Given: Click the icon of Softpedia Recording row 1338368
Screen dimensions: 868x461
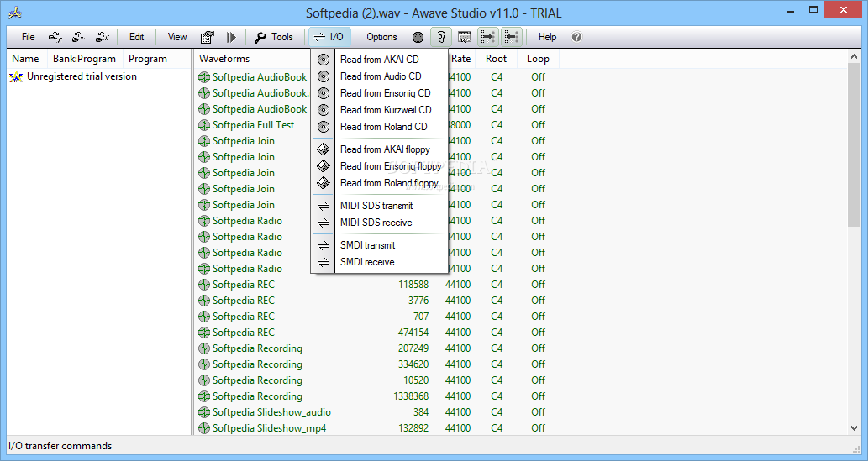Looking at the screenshot, I should click(x=204, y=396).
